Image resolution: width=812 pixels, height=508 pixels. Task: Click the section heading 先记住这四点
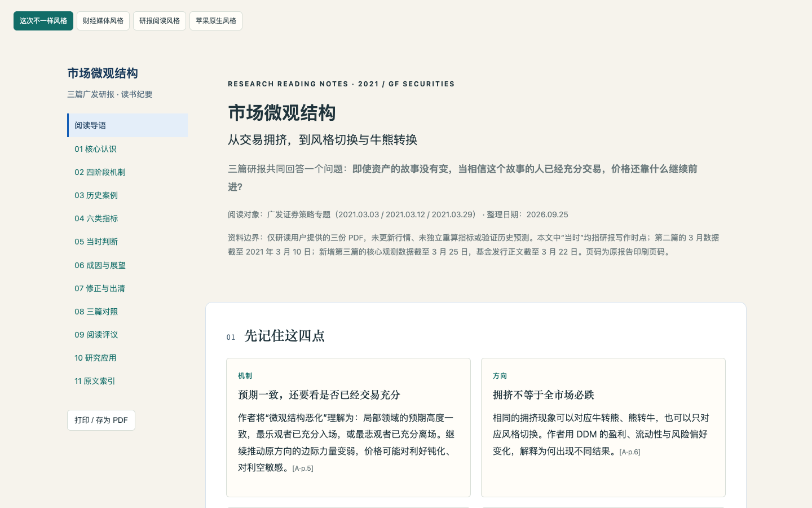tap(284, 336)
